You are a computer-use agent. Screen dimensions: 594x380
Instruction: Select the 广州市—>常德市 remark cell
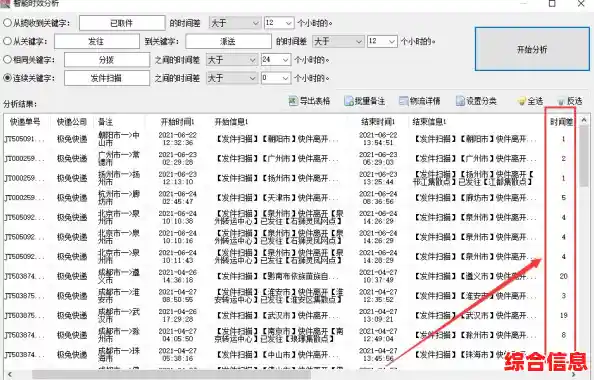pos(119,158)
